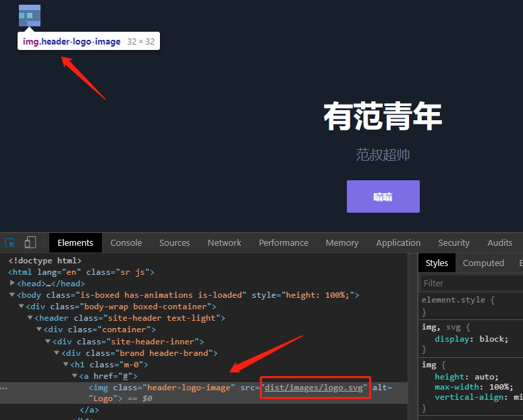Click the elements panel vertical scrollbar
The width and height of the screenshot is (523, 420).
(x=413, y=336)
